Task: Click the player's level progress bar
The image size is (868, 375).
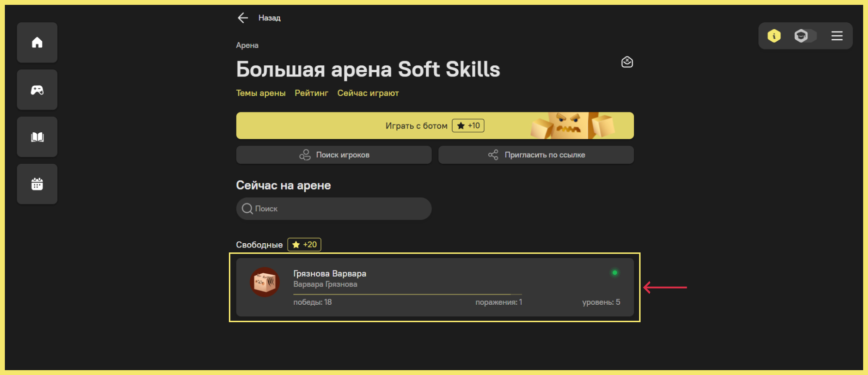Action: [x=407, y=294]
